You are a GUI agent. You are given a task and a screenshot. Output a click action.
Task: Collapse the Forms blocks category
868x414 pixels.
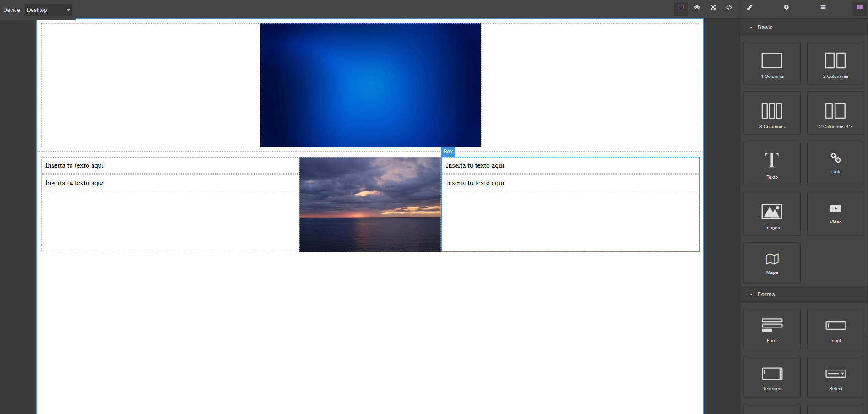pos(804,294)
